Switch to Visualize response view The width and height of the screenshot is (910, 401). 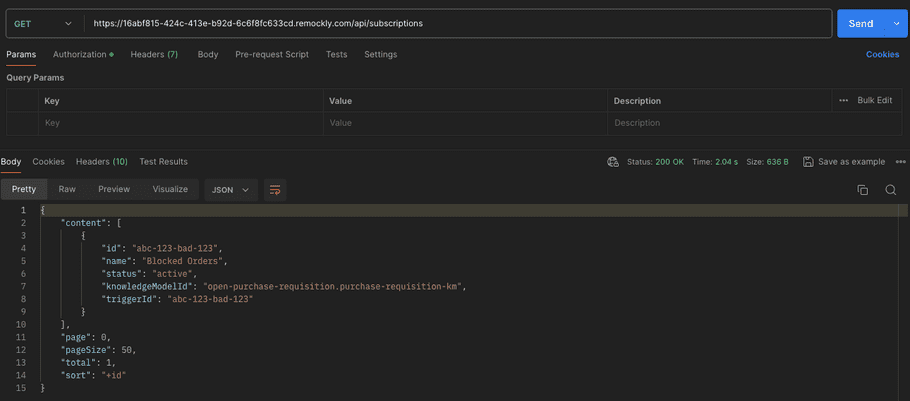tap(170, 189)
